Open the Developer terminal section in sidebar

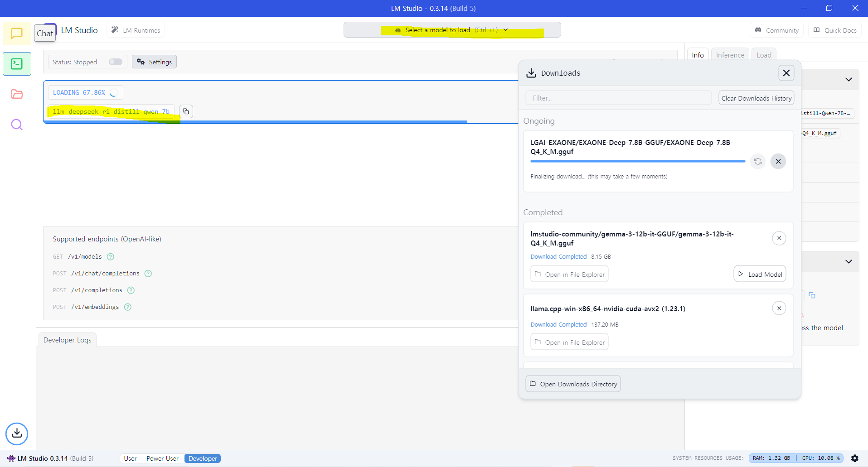pyautogui.click(x=17, y=63)
